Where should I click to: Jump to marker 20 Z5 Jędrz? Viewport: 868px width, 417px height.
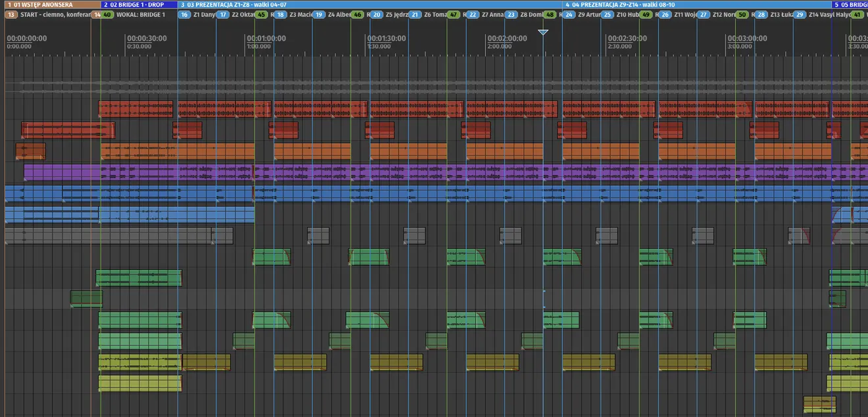point(377,14)
